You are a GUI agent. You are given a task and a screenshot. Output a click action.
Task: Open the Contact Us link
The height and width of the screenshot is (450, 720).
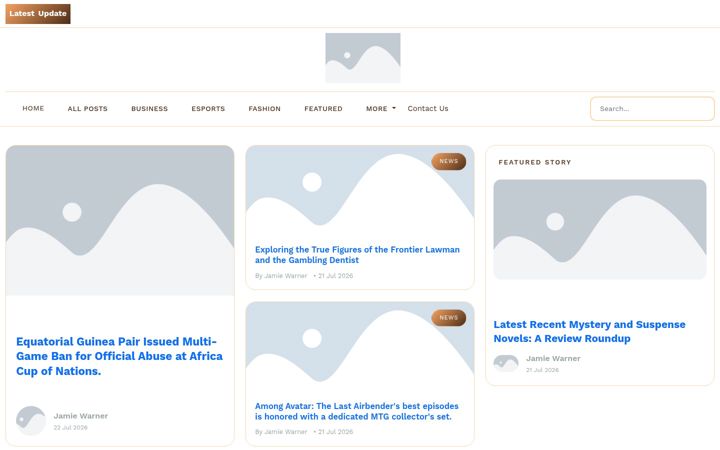tap(428, 109)
